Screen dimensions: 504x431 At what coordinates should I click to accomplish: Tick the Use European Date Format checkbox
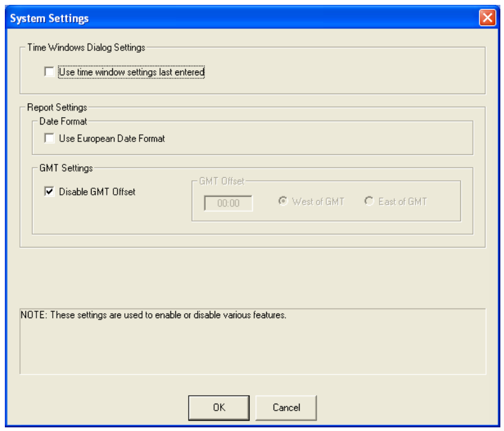(49, 138)
